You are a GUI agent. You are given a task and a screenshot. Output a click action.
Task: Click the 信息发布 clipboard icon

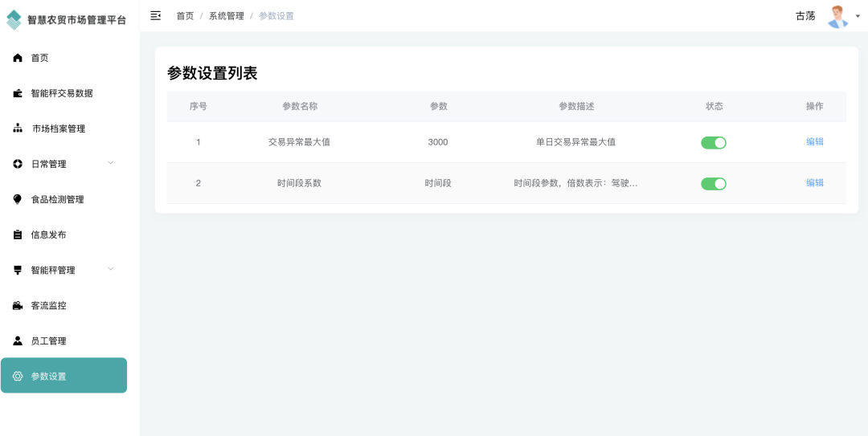(x=18, y=234)
